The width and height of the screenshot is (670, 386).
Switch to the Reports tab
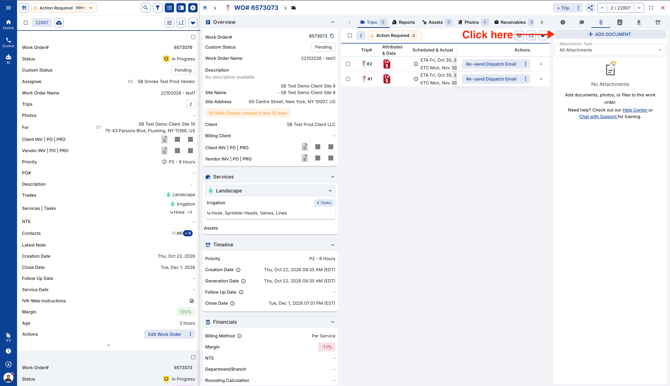coord(403,22)
